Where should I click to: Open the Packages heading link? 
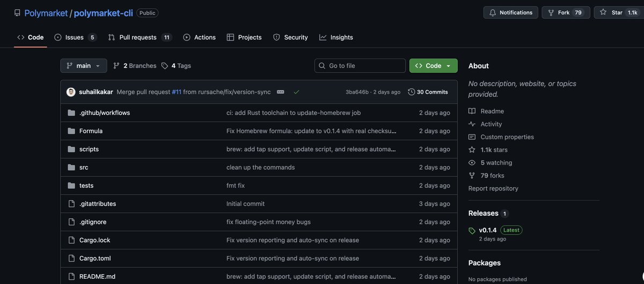pos(485,263)
